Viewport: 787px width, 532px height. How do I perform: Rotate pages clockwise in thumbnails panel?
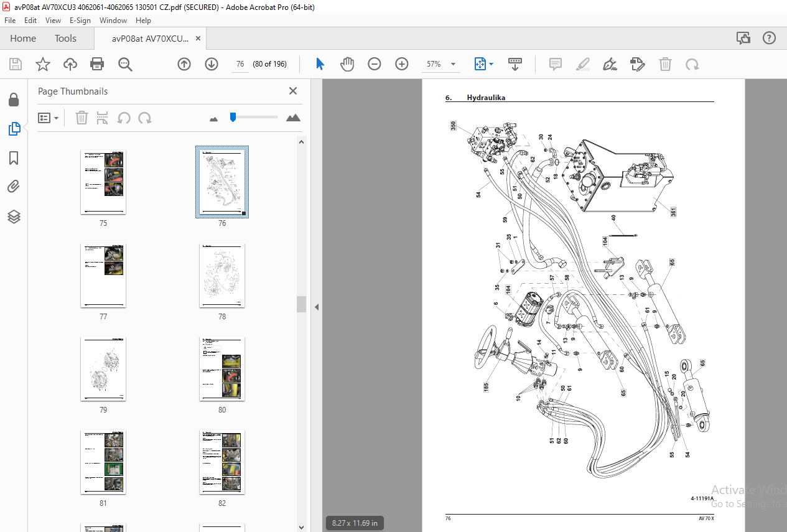click(x=145, y=118)
